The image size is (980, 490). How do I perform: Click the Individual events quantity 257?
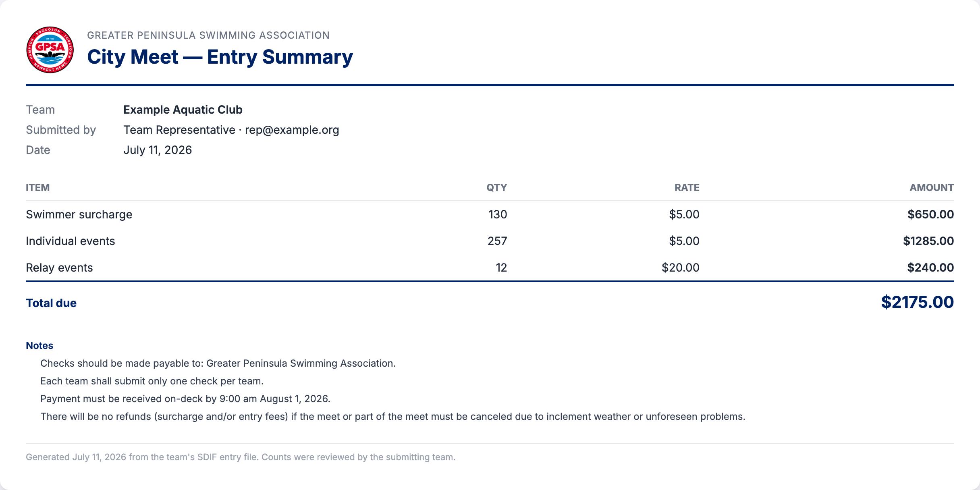click(x=497, y=241)
